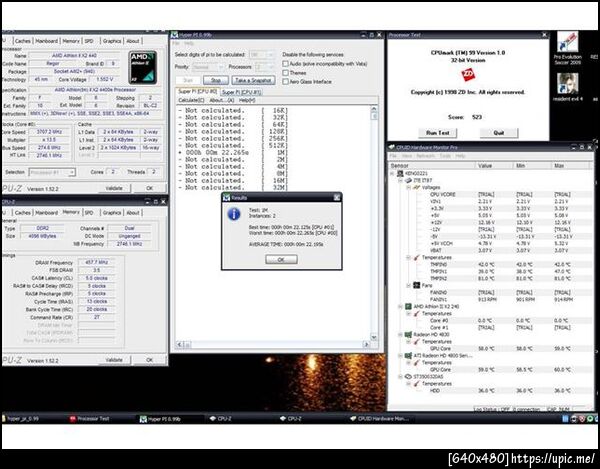Image resolution: width=600 pixels, height=469 pixels.
Task: Collapse the Voltages tree node
Action: 408,187
